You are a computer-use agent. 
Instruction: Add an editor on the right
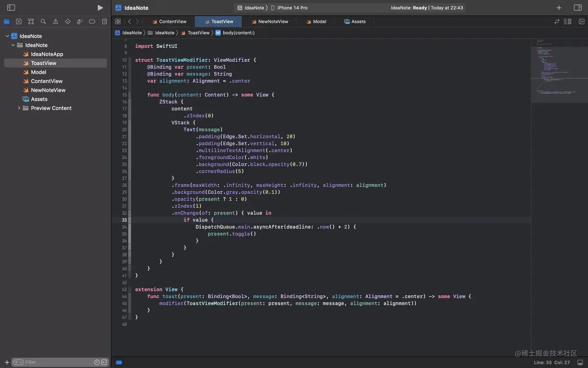pos(581,21)
